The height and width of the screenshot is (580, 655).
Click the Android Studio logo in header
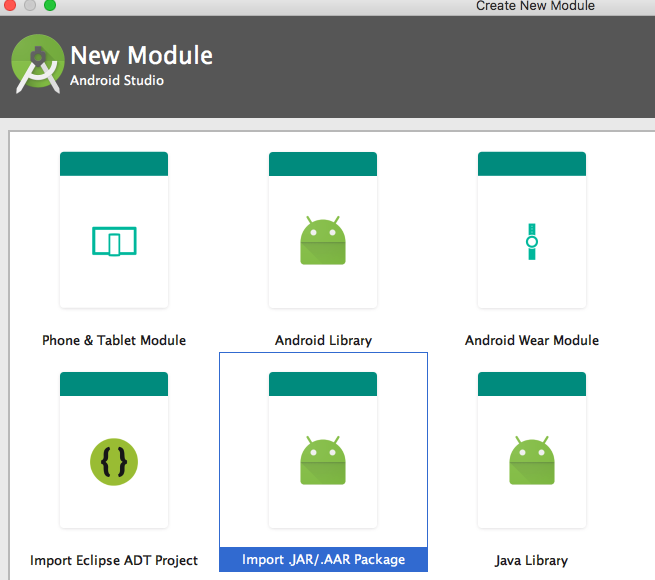[x=38, y=64]
